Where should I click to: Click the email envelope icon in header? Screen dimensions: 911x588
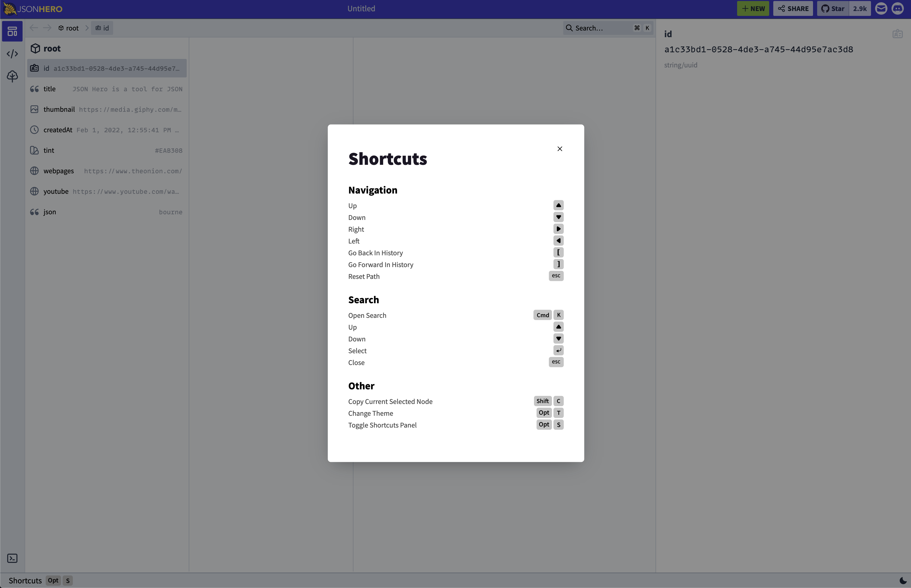881,8
